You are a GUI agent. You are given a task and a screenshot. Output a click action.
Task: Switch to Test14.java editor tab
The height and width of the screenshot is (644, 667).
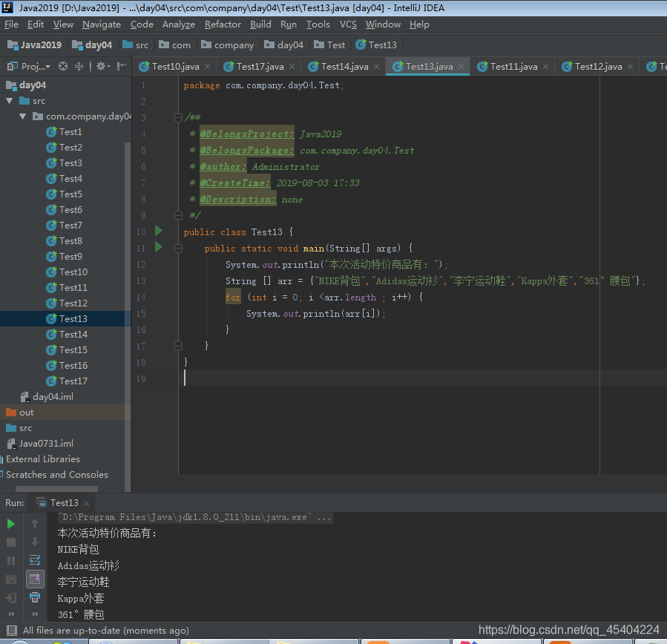click(x=344, y=66)
